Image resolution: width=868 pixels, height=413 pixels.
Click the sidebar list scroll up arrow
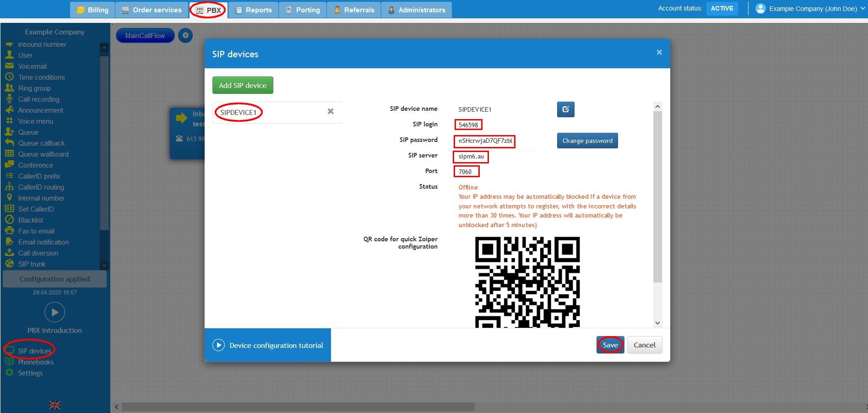click(x=104, y=48)
